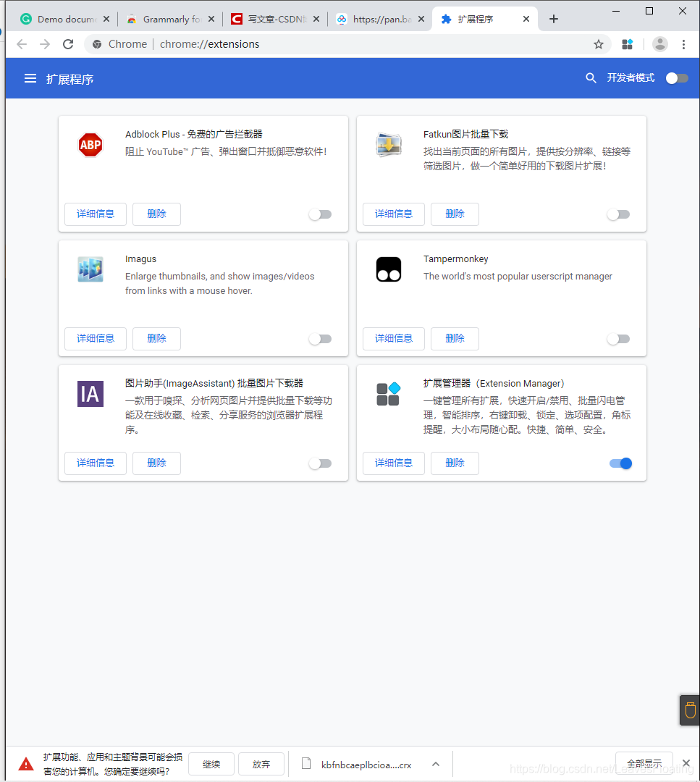
Task: Remove the Tampermonkey extension
Action: [x=455, y=339]
